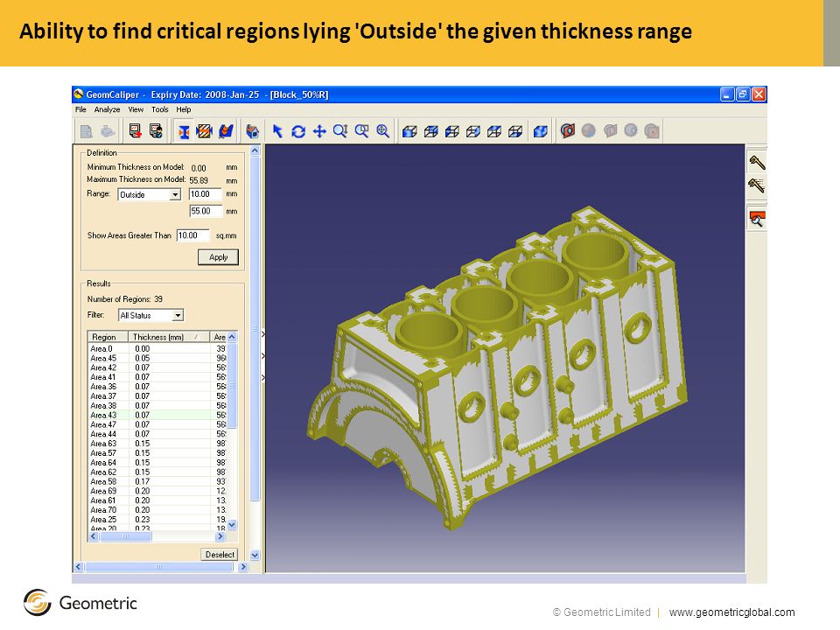Screen dimensions: 840x630
Task: Select the Area 42 row
Action: [158, 367]
